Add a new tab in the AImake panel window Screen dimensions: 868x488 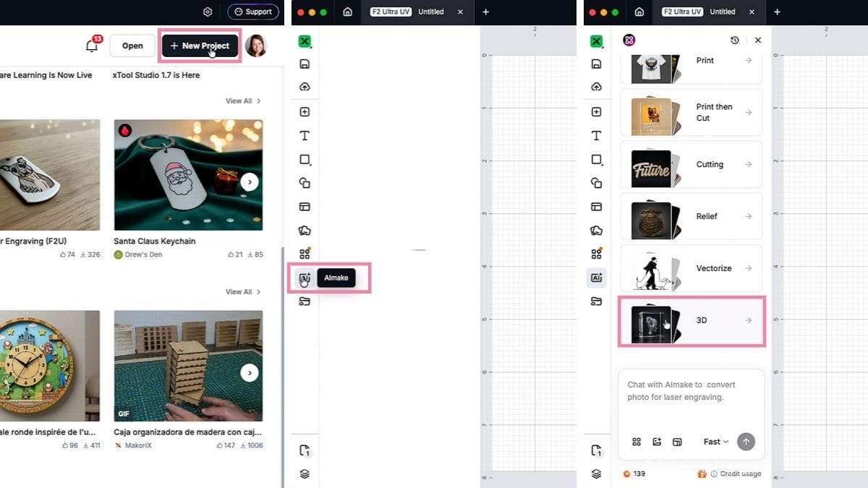click(777, 12)
